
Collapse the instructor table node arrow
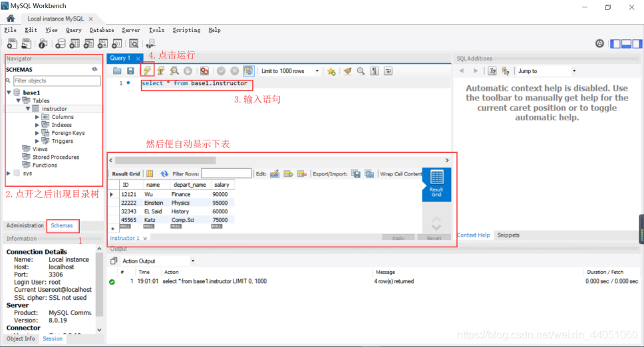28,109
